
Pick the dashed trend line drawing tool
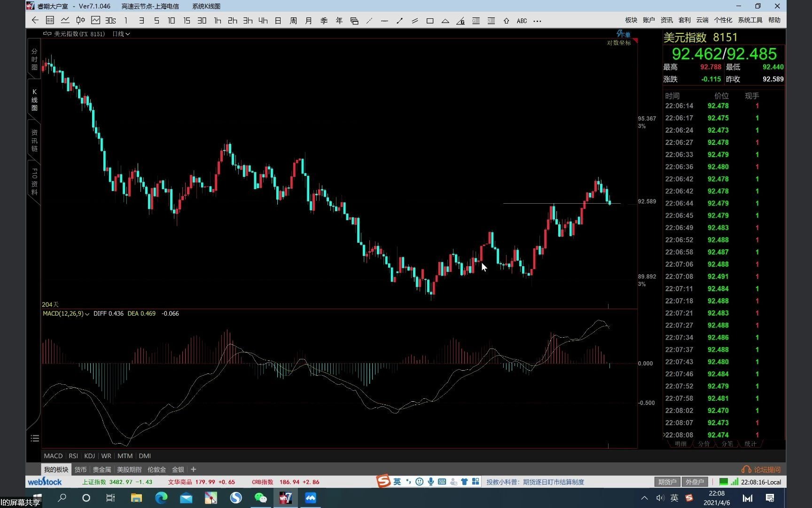point(369,21)
